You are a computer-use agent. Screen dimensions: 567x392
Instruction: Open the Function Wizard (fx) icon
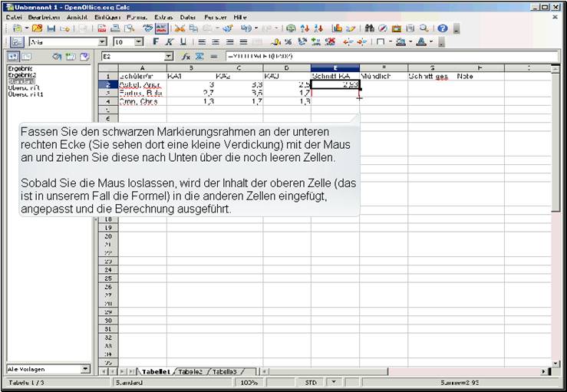tap(186, 57)
